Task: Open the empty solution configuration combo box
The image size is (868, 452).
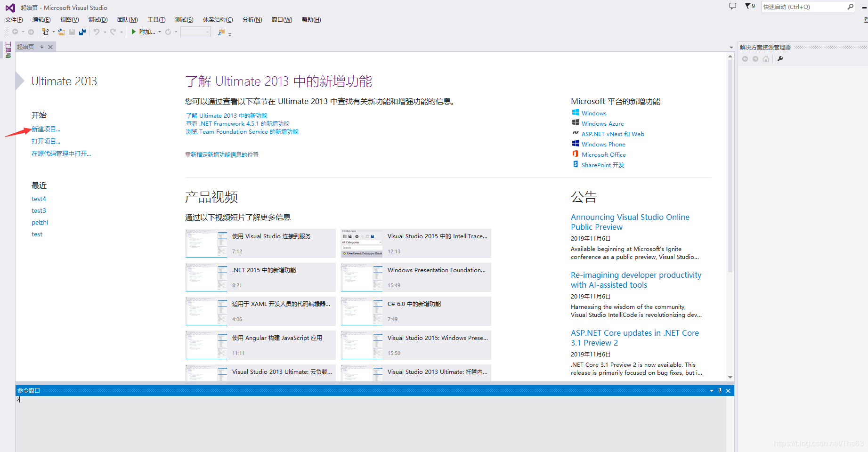Action: (x=195, y=32)
